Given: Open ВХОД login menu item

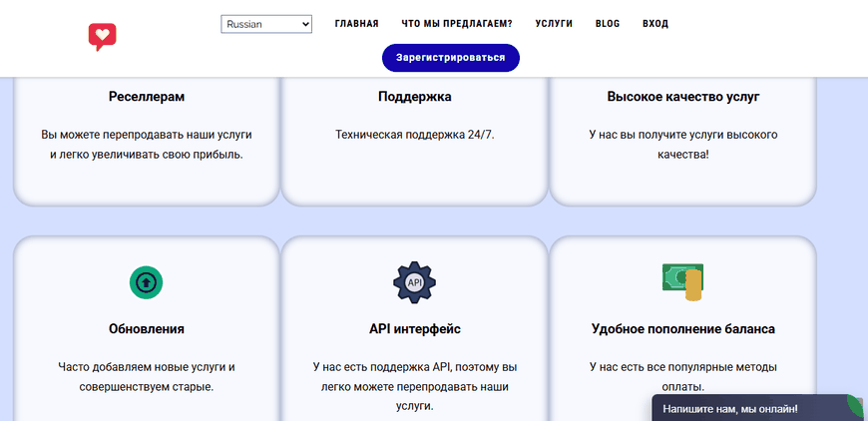Looking at the screenshot, I should 655,24.
